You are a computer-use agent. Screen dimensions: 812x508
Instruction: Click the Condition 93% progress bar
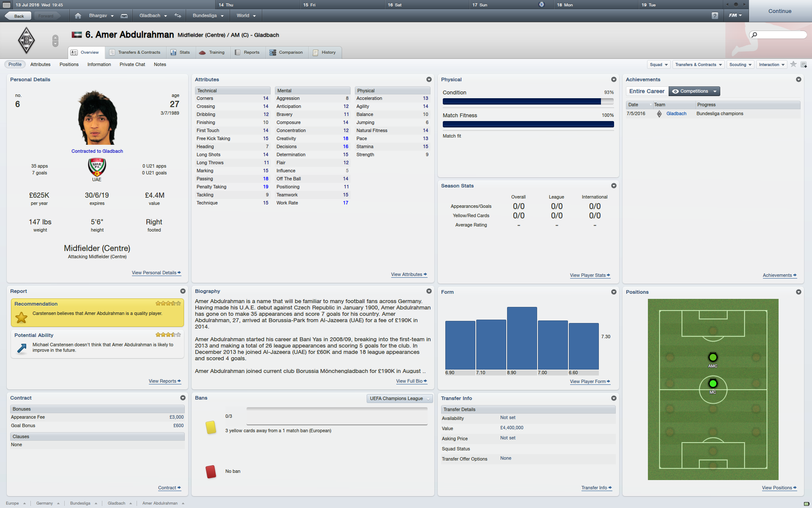[x=528, y=102]
